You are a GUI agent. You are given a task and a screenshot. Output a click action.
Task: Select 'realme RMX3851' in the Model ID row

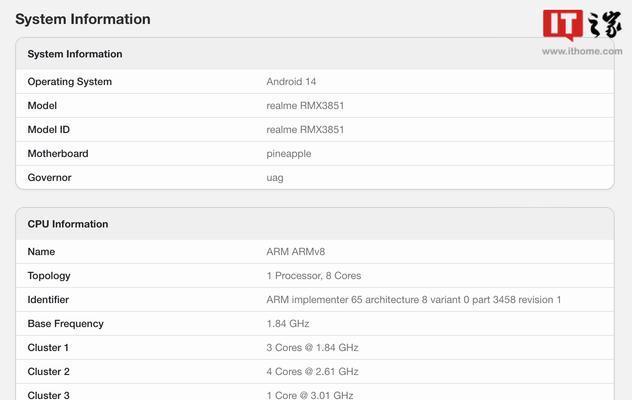point(305,129)
